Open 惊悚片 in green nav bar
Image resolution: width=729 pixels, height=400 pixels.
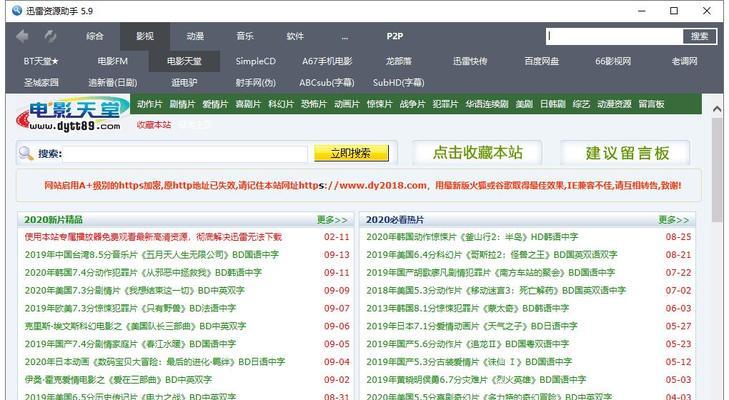(379, 104)
